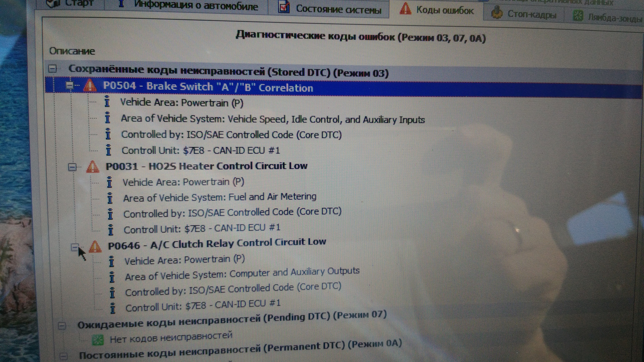The height and width of the screenshot is (362, 644).
Task: Switch to the Старт tab
Action: click(70, 4)
